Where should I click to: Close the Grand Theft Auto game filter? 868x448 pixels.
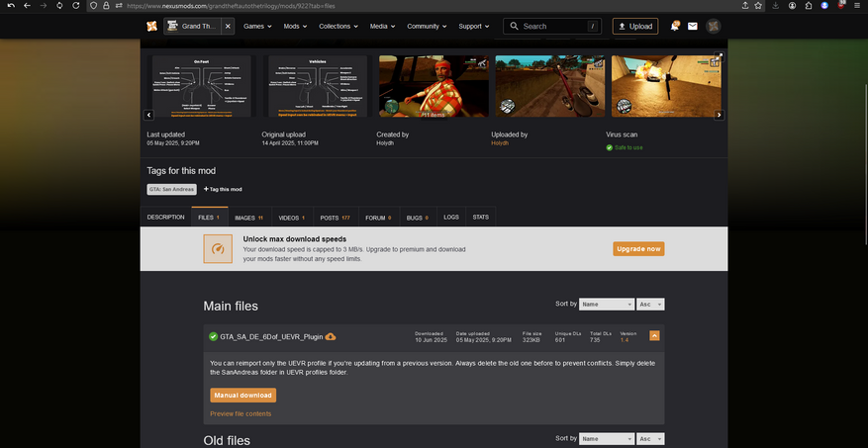pos(228,26)
